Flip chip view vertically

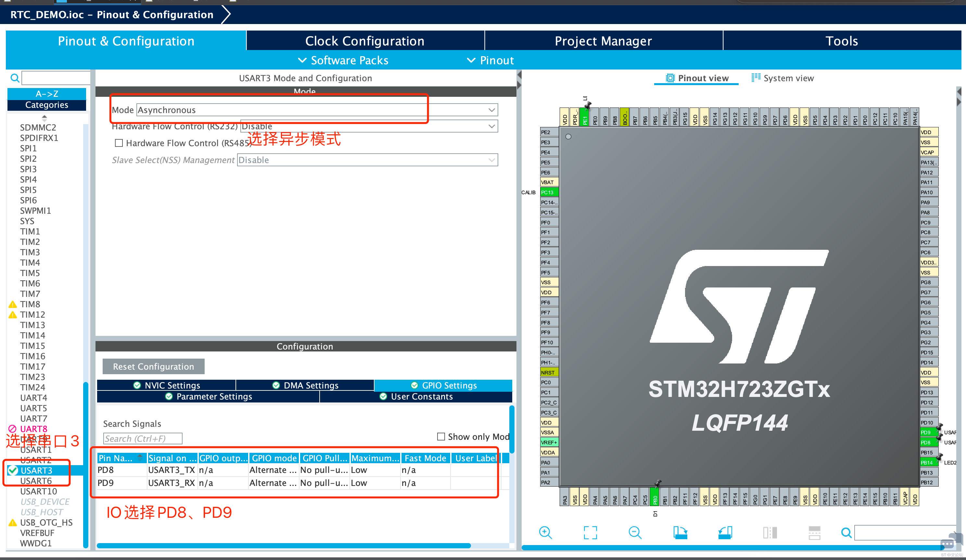[x=815, y=532]
